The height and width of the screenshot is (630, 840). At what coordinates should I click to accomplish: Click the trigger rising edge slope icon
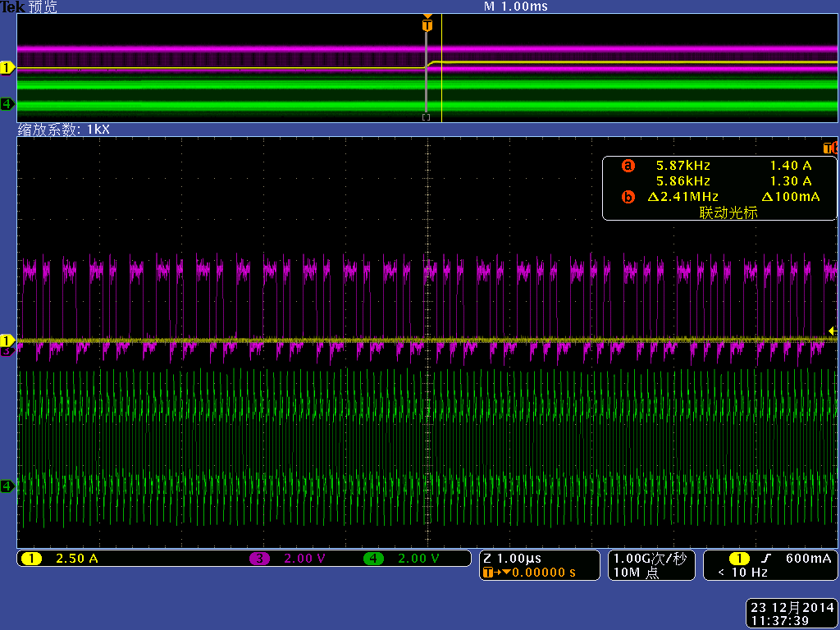(x=766, y=558)
